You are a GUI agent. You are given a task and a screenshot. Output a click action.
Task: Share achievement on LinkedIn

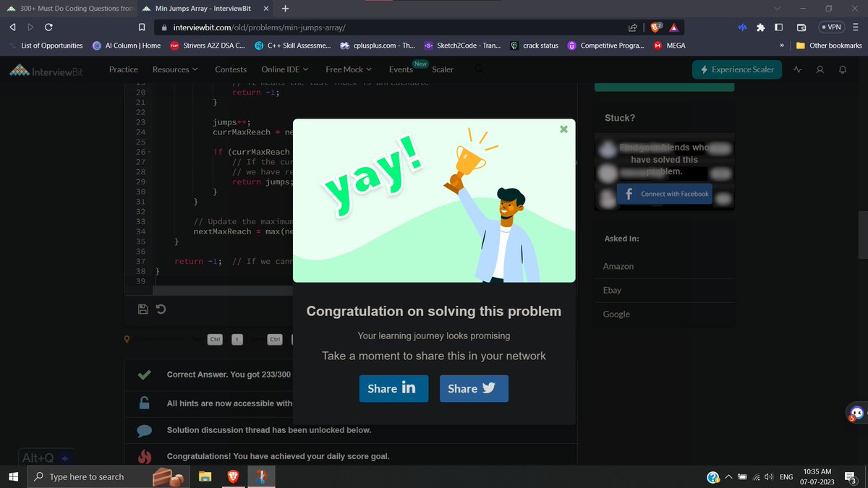click(x=393, y=388)
